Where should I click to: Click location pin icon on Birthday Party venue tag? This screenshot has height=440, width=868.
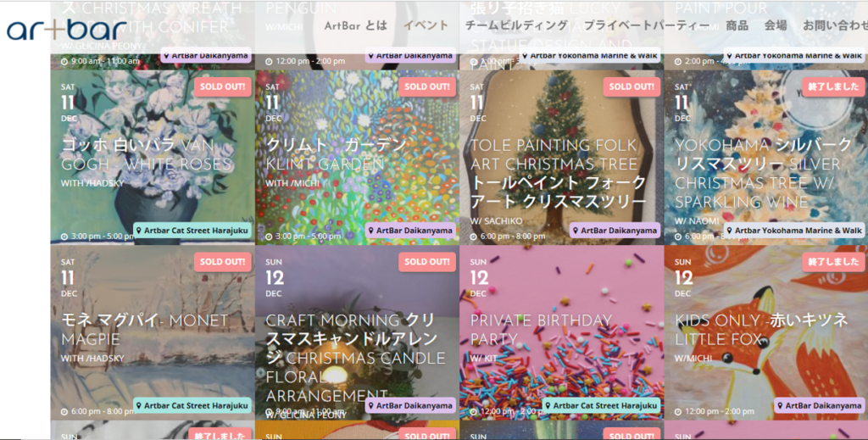(548, 406)
